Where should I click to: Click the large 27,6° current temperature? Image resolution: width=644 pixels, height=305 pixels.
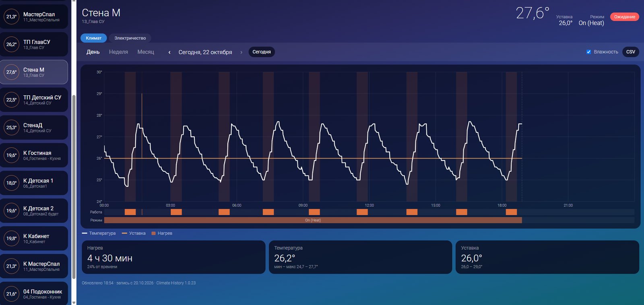pyautogui.click(x=533, y=13)
